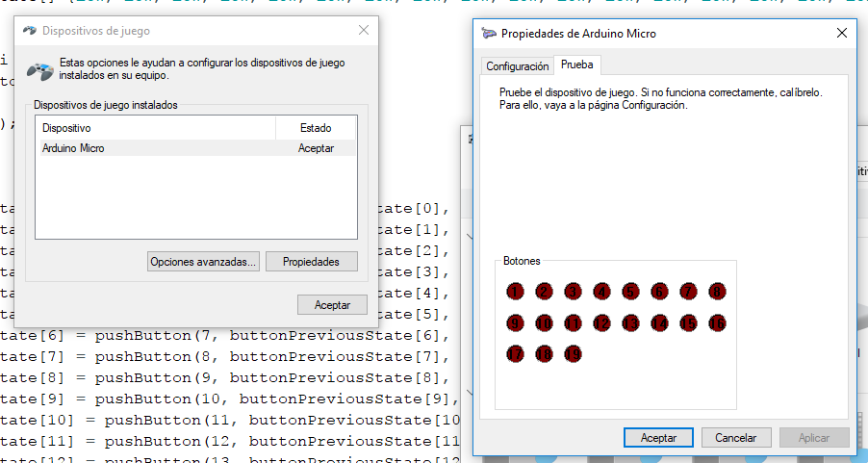Select the Prueba tab
The image size is (868, 463).
(576, 64)
